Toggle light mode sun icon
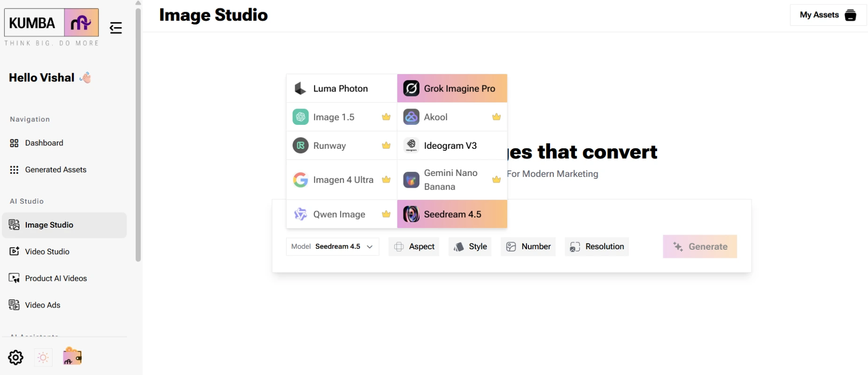Screen dimensions: 868x375 (43, 358)
